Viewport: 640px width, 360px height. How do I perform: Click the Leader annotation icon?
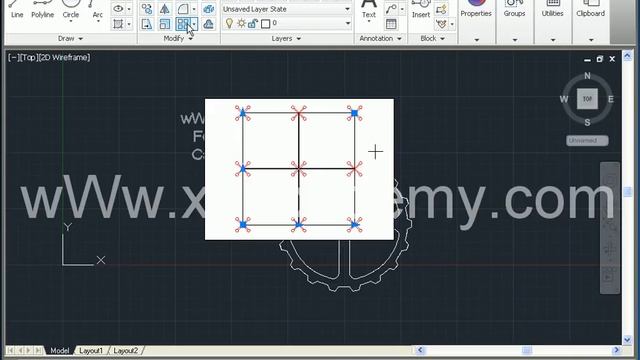(x=391, y=9)
